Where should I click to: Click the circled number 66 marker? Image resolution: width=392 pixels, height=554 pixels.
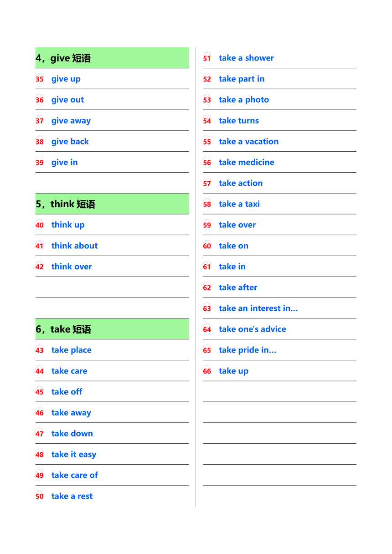[207, 371]
